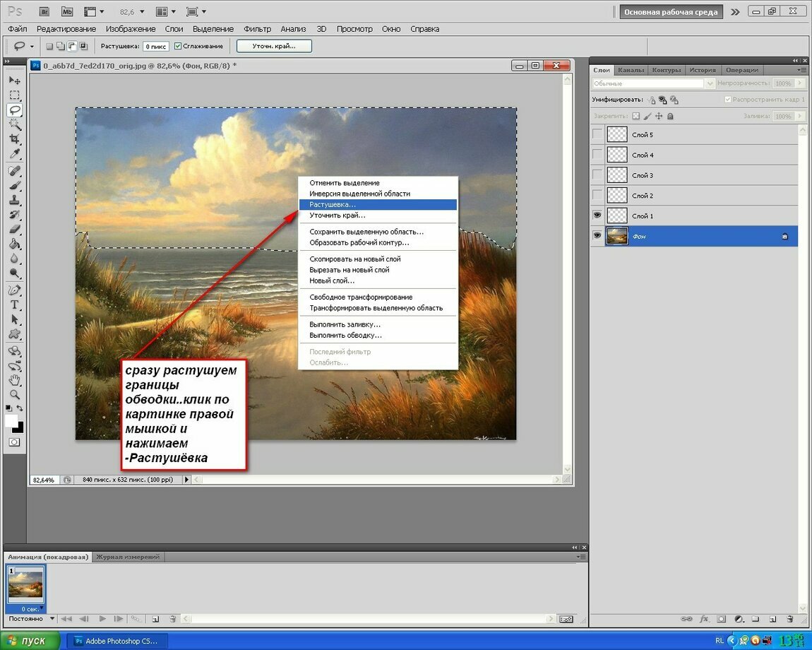812x650 pixels.
Task: Swap foreground and background colors
Action: pyautogui.click(x=20, y=408)
